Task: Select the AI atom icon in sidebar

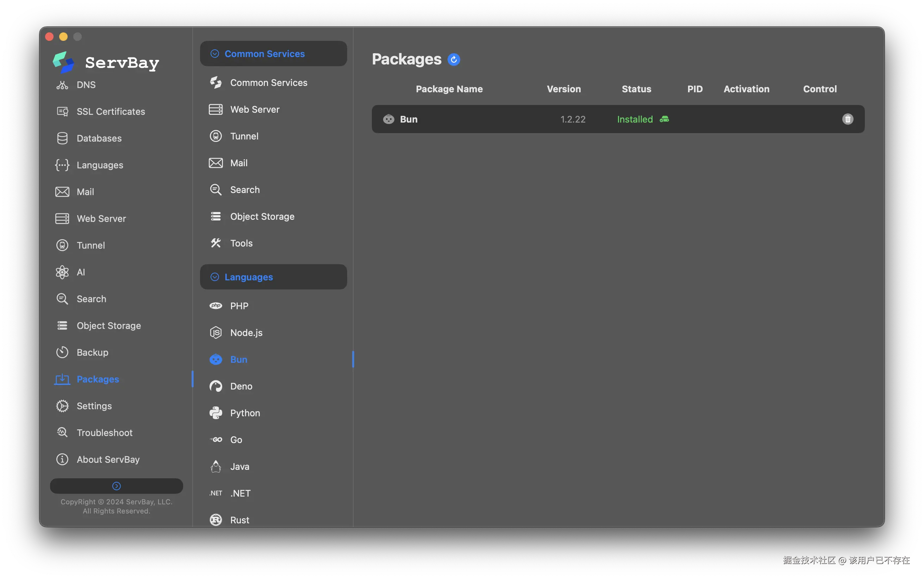Action: tap(62, 272)
